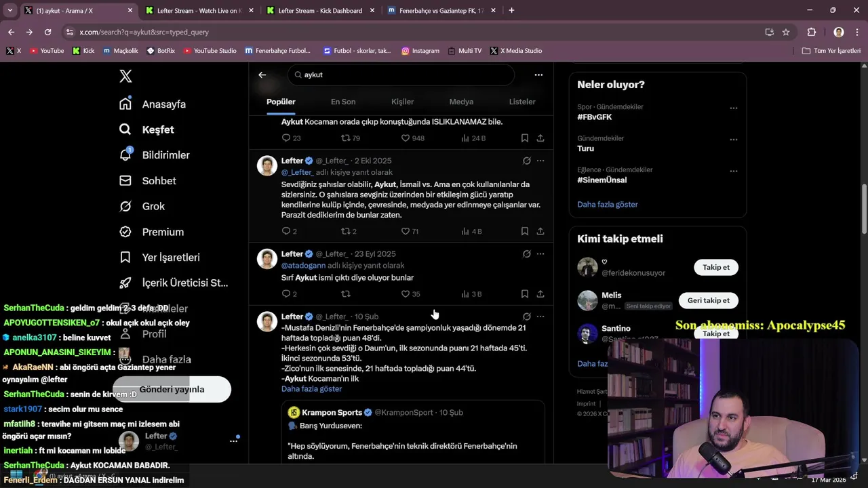Open the #FBvGFK trend
Image resolution: width=868 pixels, height=488 pixels.
coord(595,117)
